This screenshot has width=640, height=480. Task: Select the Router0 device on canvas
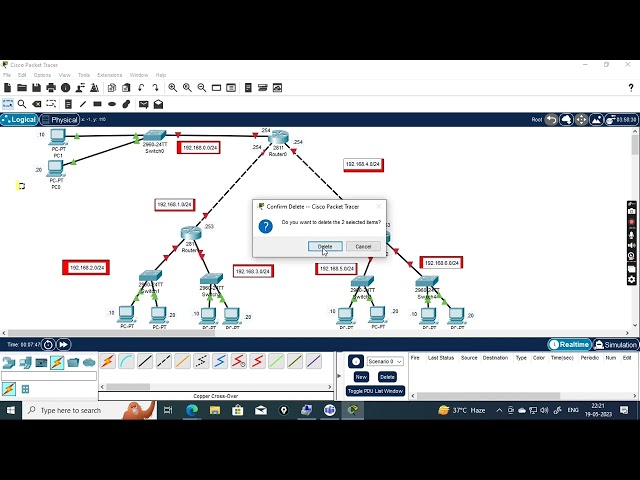[278, 137]
